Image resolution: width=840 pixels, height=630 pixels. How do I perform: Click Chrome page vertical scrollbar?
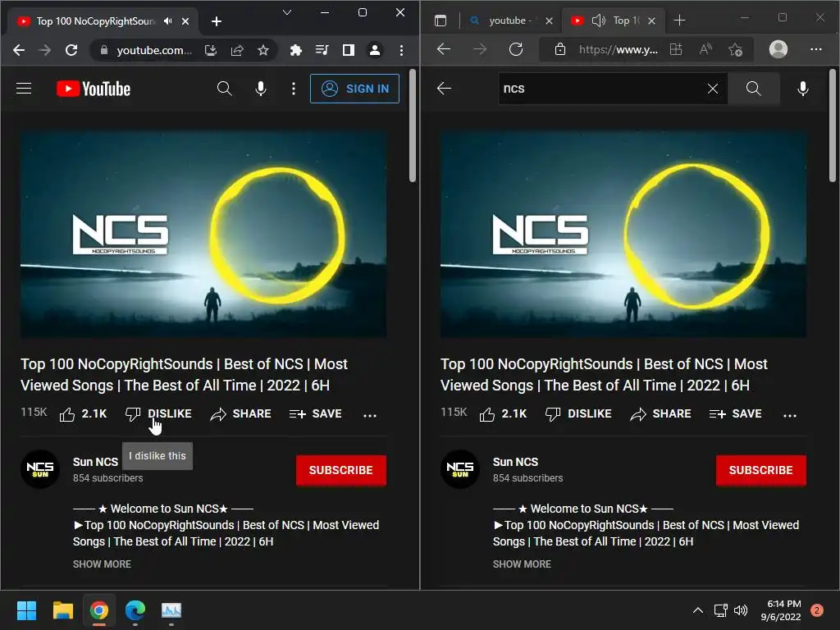click(x=413, y=126)
